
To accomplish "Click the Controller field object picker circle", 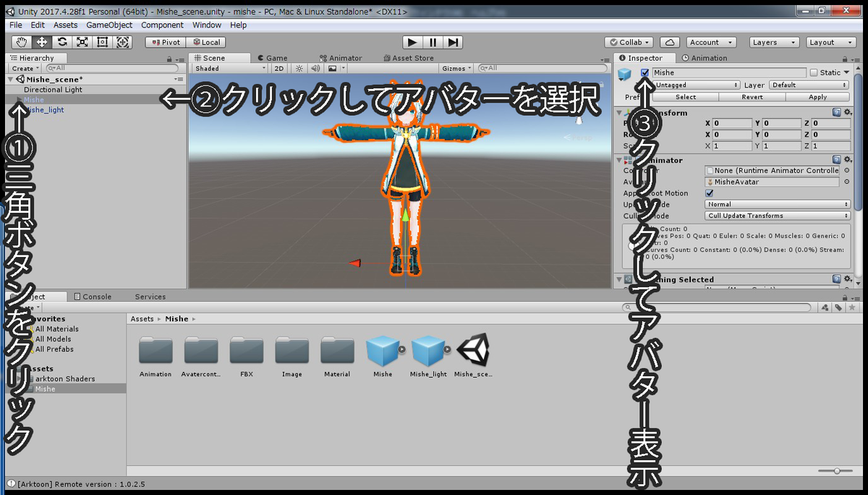I will (846, 171).
